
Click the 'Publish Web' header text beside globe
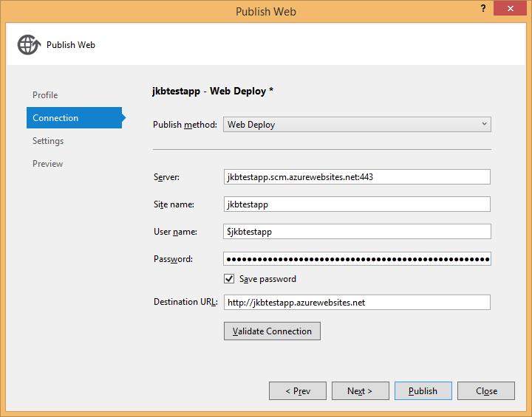click(71, 45)
